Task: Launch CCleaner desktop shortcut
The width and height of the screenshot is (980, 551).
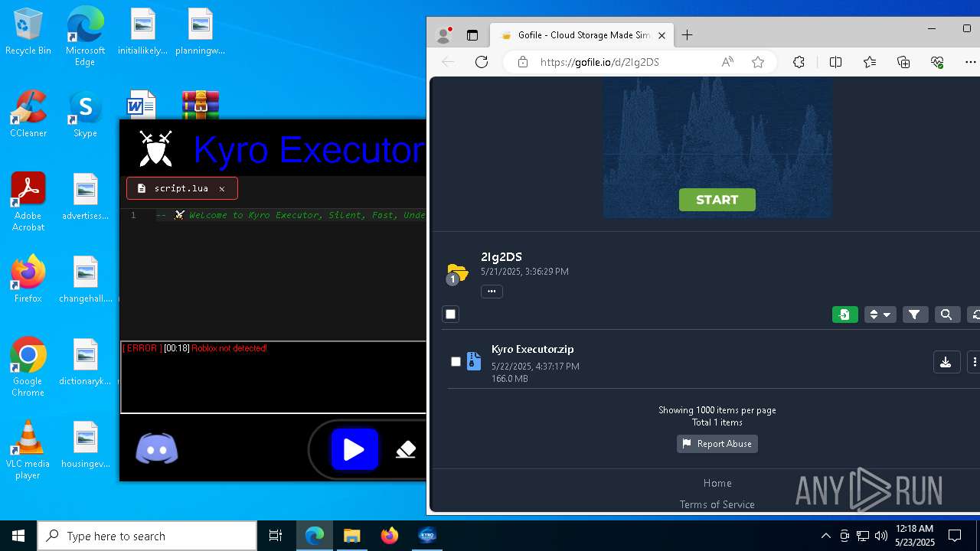Action: [x=28, y=115]
